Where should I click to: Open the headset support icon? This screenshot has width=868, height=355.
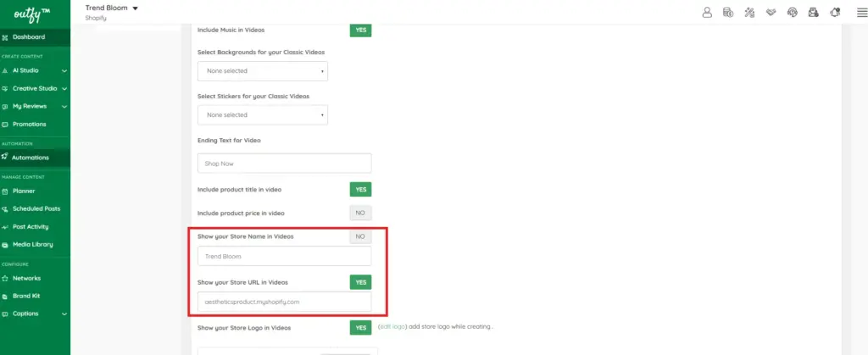[793, 12]
